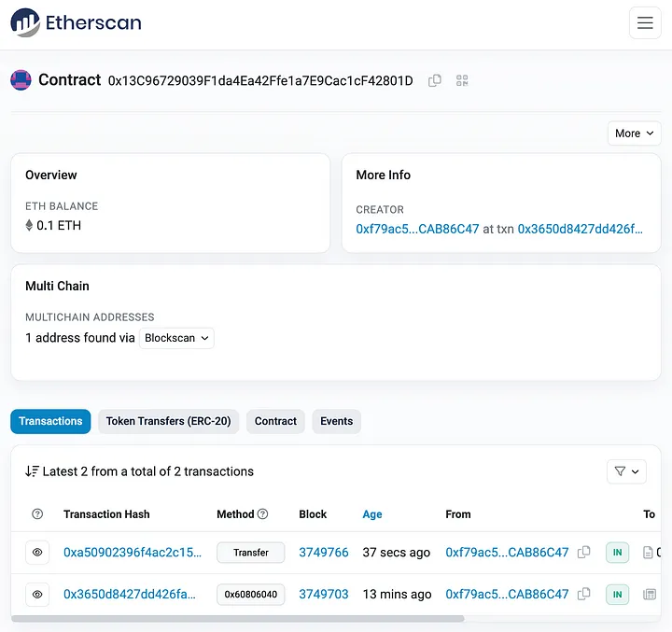The image size is (672, 632).
Task: Copy From address in the 0x60806040 row
Action: point(584,594)
